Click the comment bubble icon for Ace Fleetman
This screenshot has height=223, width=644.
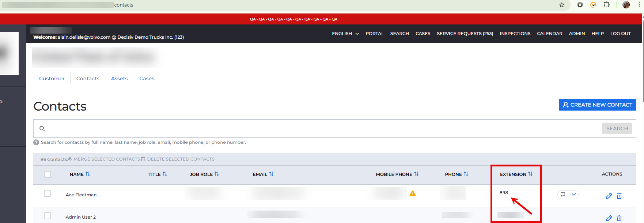[563, 195]
